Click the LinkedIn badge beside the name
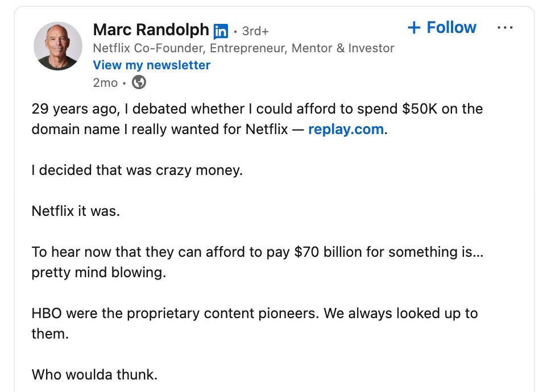Screen dimensions: 547x392 point(221,31)
